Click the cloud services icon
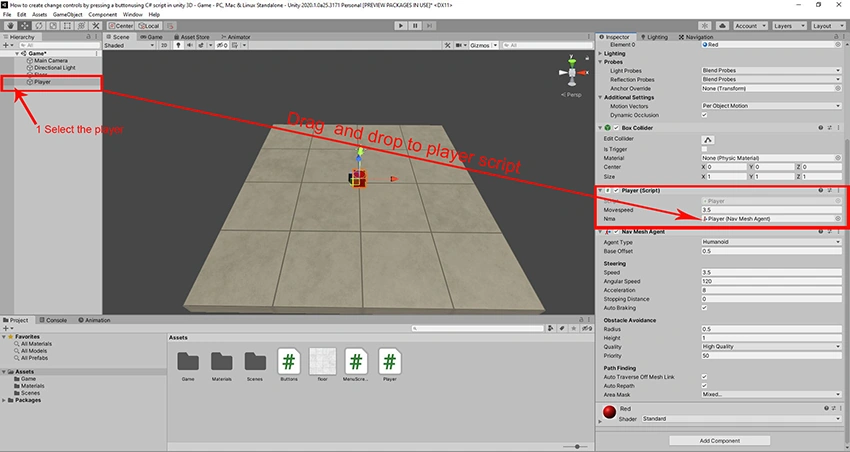850x452 pixels. [x=722, y=25]
